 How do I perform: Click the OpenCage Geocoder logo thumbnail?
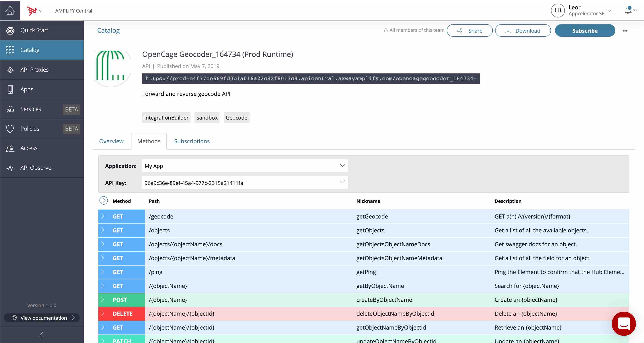112,68
